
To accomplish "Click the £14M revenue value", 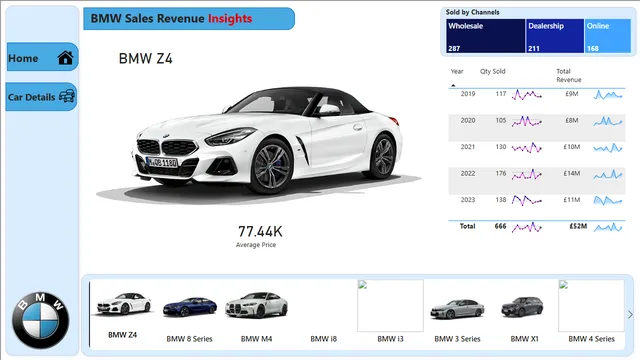I will click(x=572, y=173).
